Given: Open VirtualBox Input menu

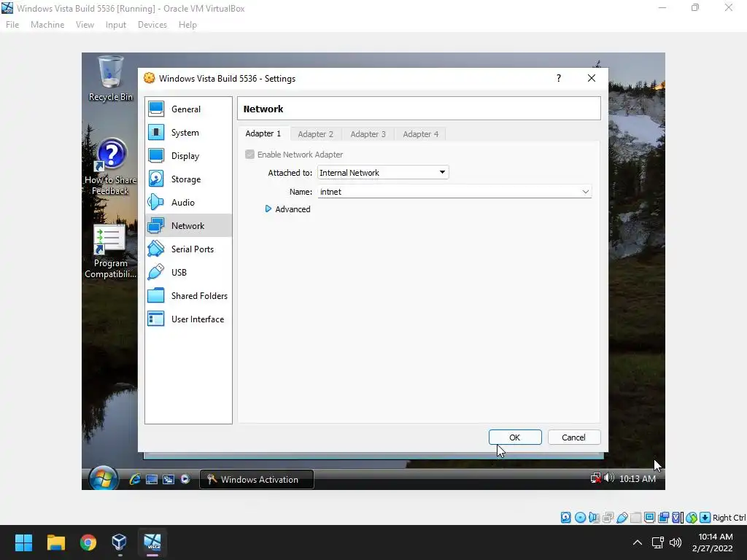Looking at the screenshot, I should click(x=116, y=25).
